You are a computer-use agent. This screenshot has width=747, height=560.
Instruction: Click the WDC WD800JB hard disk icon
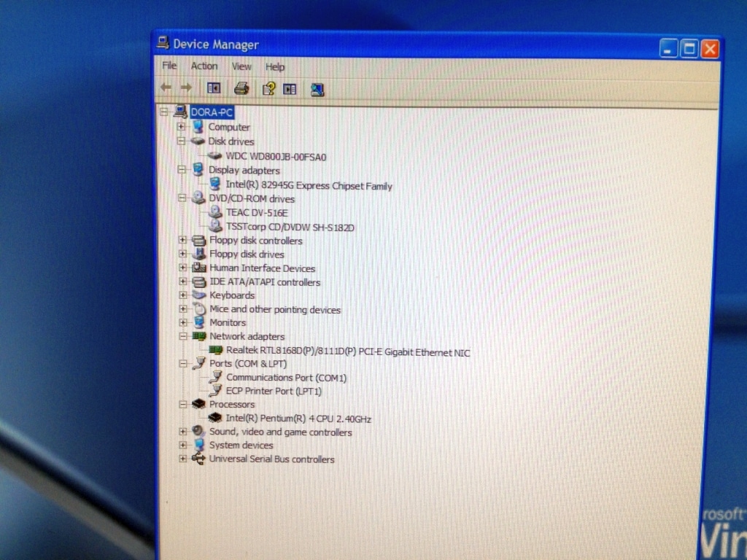coord(215,156)
